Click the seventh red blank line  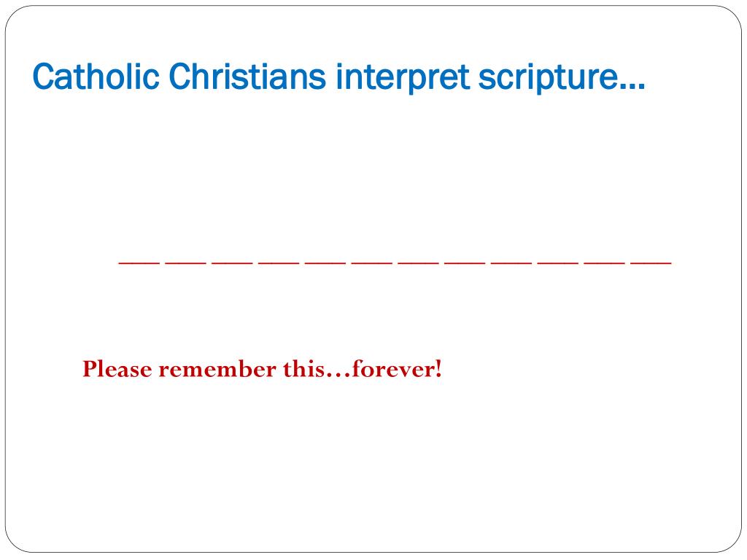pyautogui.click(x=419, y=262)
